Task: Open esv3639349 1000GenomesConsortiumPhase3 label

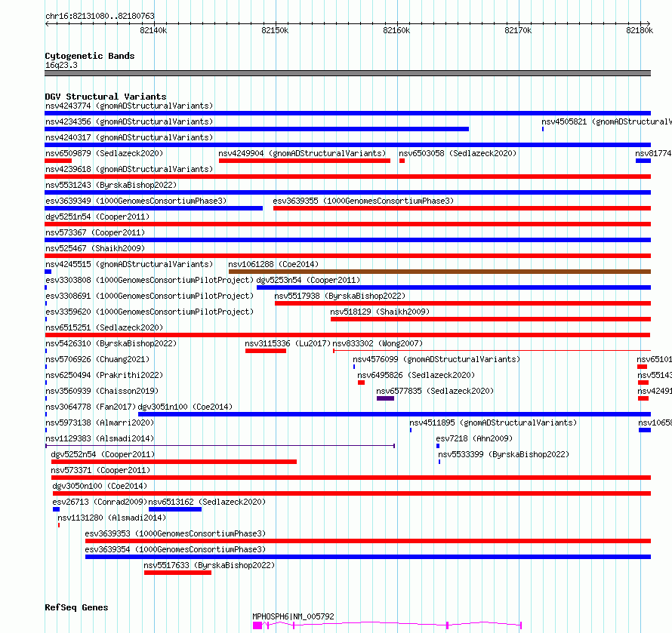Action: [x=136, y=201]
